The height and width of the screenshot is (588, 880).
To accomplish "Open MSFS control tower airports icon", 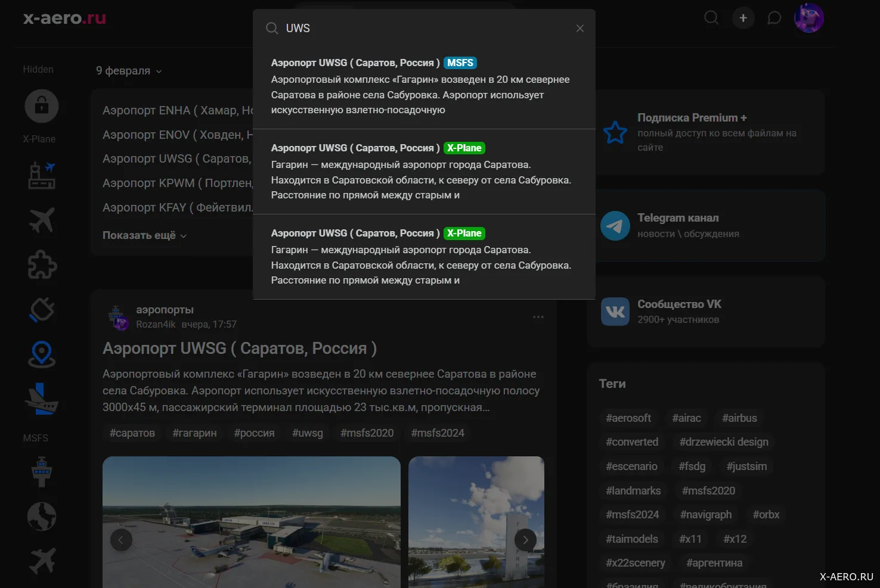I will click(x=42, y=472).
